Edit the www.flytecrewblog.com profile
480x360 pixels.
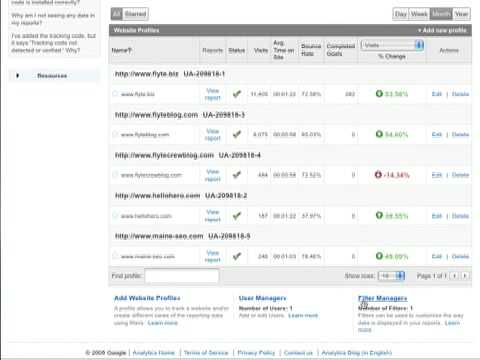(437, 175)
